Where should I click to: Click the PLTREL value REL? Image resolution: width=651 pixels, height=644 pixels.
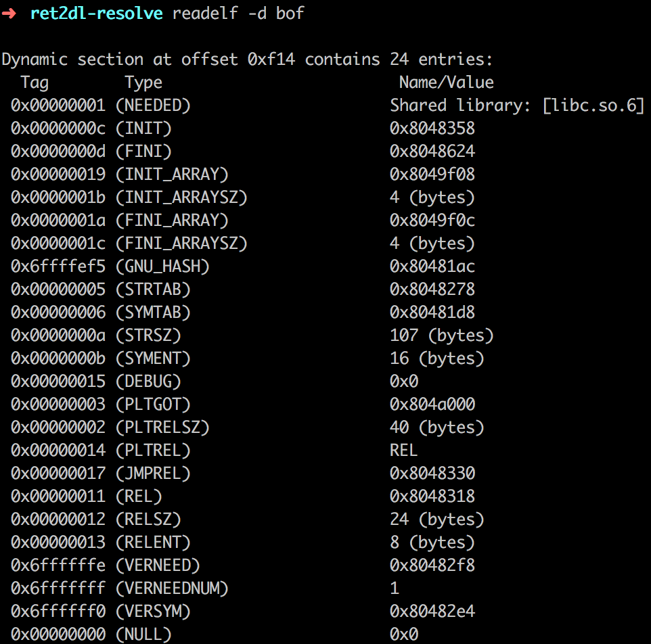(x=404, y=451)
